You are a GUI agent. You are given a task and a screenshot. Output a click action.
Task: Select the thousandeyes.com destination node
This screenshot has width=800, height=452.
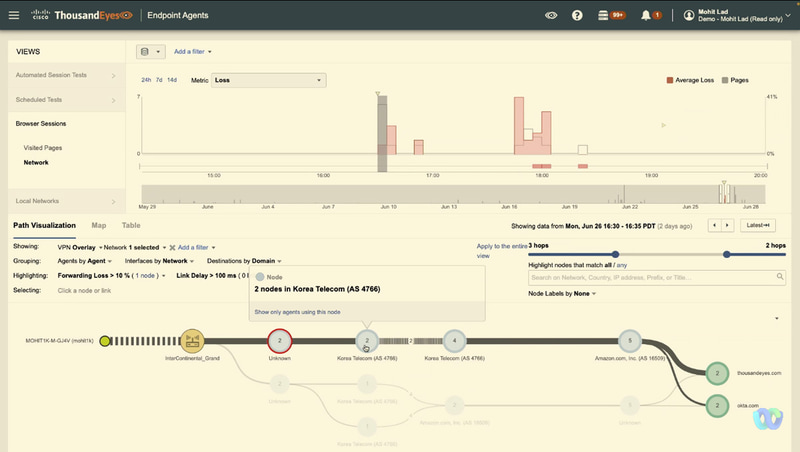[717, 373]
